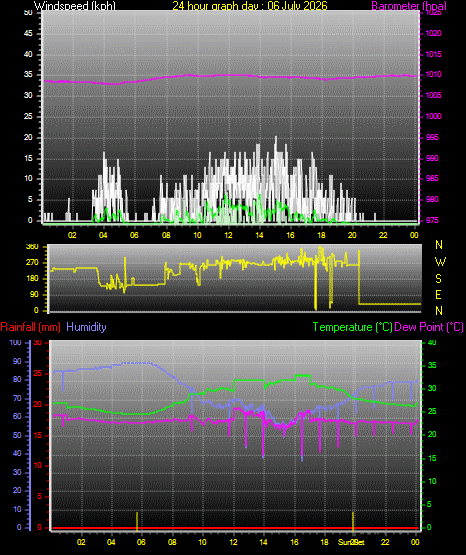Image resolution: width=466 pixels, height=555 pixels.
Task: Click the 50 humidity axis value
Action: click(17, 435)
